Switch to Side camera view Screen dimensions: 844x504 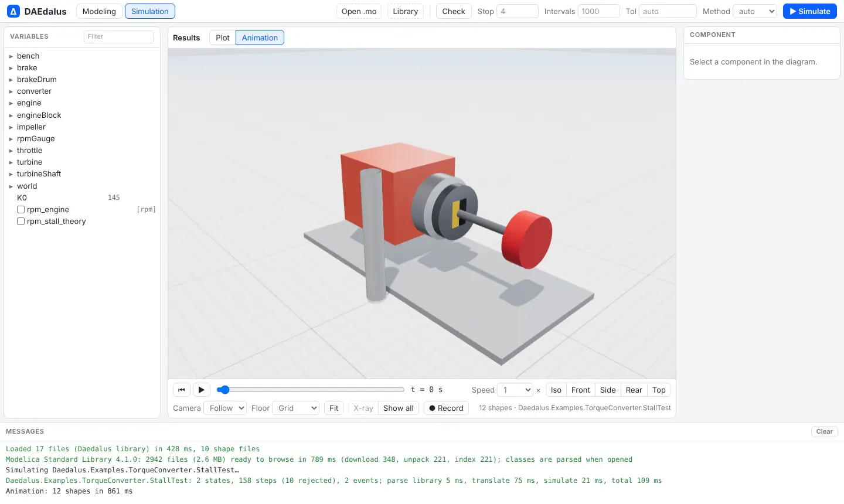[608, 390]
